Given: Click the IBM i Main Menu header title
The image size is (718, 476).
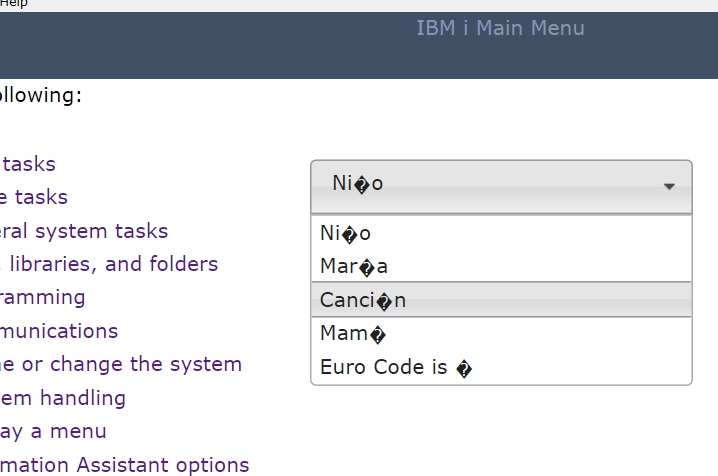Looking at the screenshot, I should pyautogui.click(x=500, y=28).
